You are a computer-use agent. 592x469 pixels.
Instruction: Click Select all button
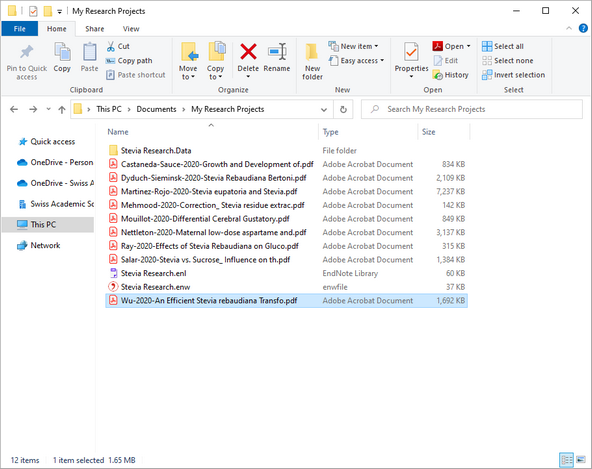[503, 46]
